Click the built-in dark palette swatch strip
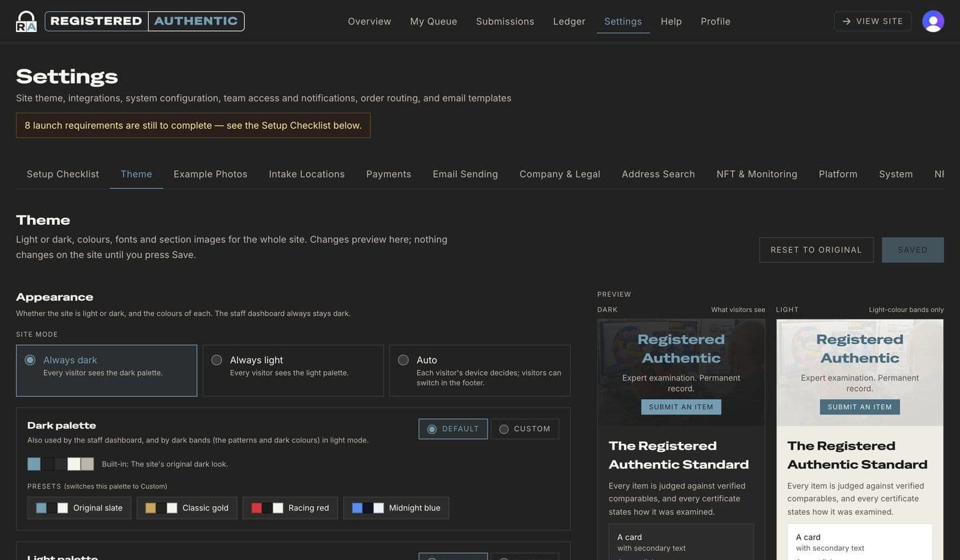The width and height of the screenshot is (960, 560). (x=61, y=464)
